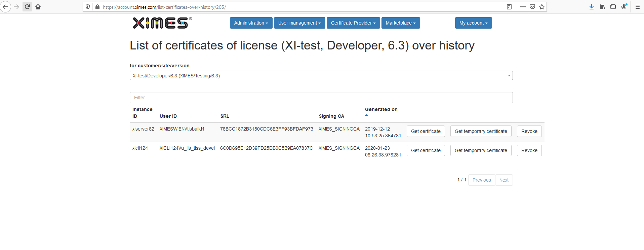Go to Next page of results
The height and width of the screenshot is (250, 644).
pos(504,180)
